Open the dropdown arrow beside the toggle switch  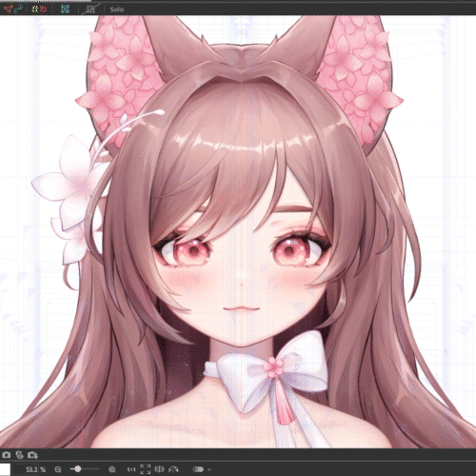(209, 469)
